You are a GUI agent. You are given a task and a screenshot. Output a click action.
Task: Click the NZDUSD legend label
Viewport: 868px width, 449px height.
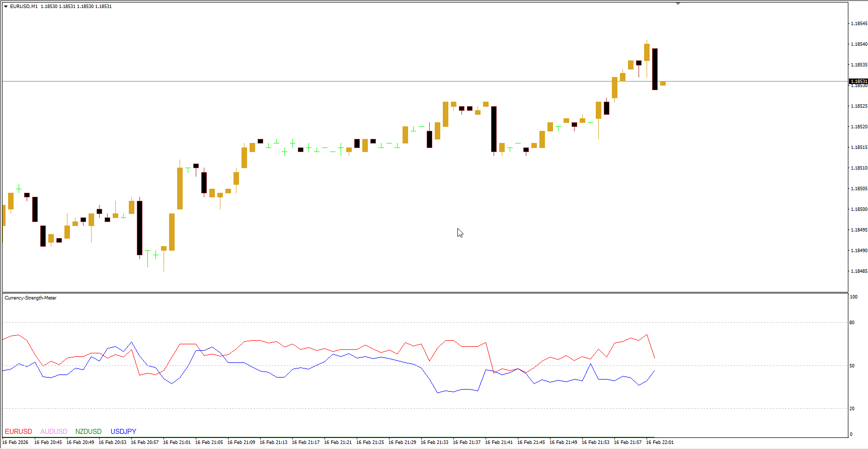point(89,431)
